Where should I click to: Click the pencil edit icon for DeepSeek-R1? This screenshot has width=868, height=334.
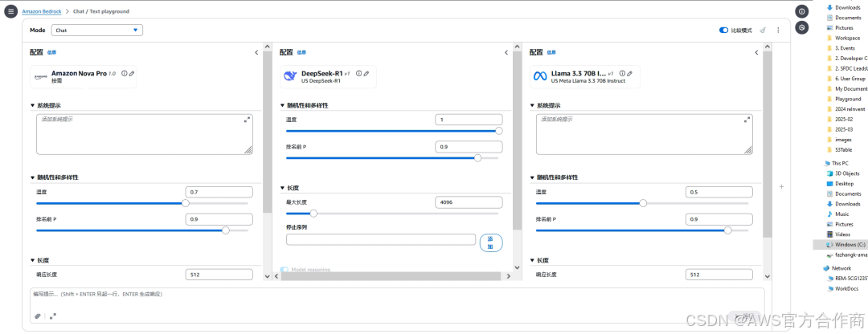click(366, 73)
